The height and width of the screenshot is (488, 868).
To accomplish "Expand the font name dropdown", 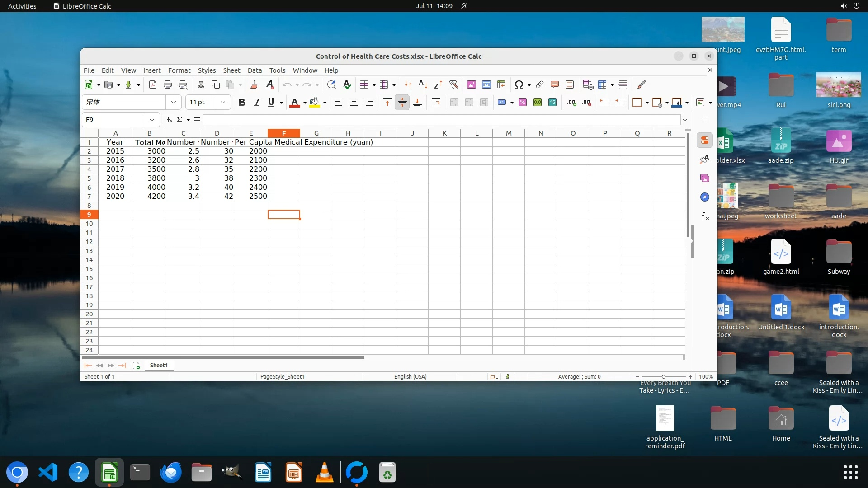I will (x=173, y=102).
